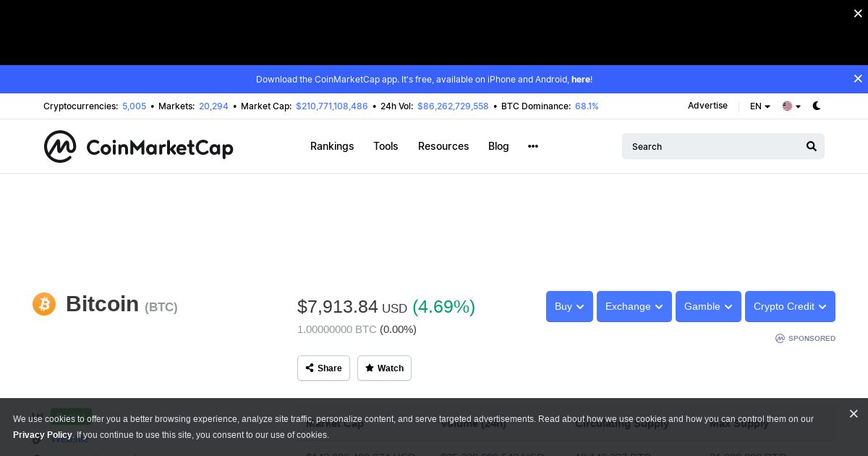Click the Watch star button

[x=384, y=368]
